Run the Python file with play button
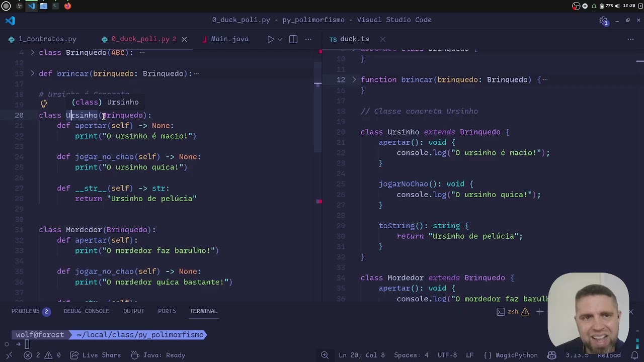This screenshot has width=644, height=362. coord(271,39)
